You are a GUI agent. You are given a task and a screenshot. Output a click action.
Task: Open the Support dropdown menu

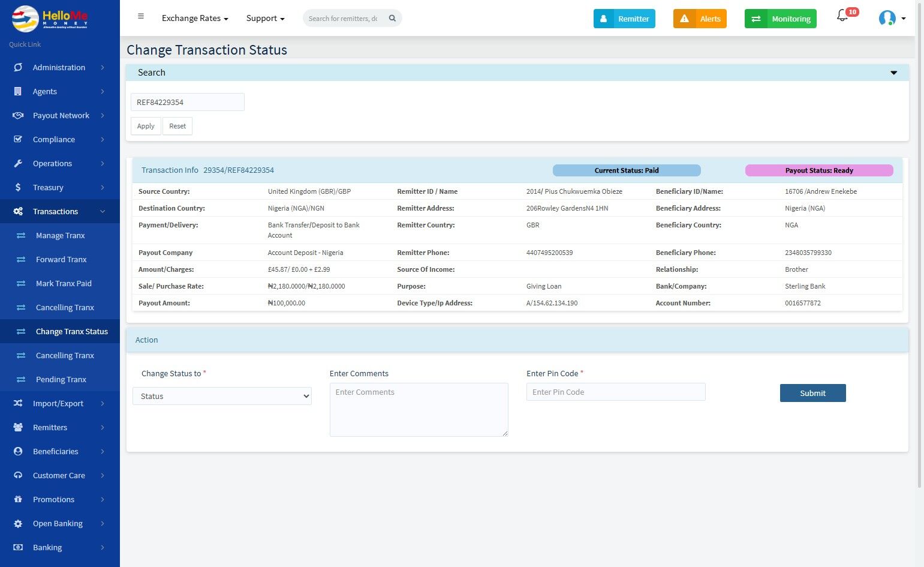[265, 18]
